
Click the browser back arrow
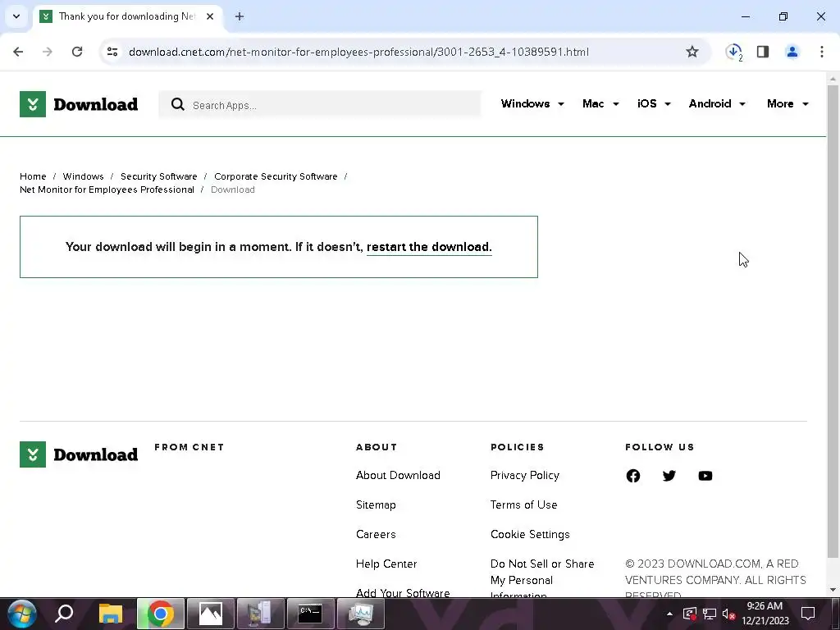18,52
